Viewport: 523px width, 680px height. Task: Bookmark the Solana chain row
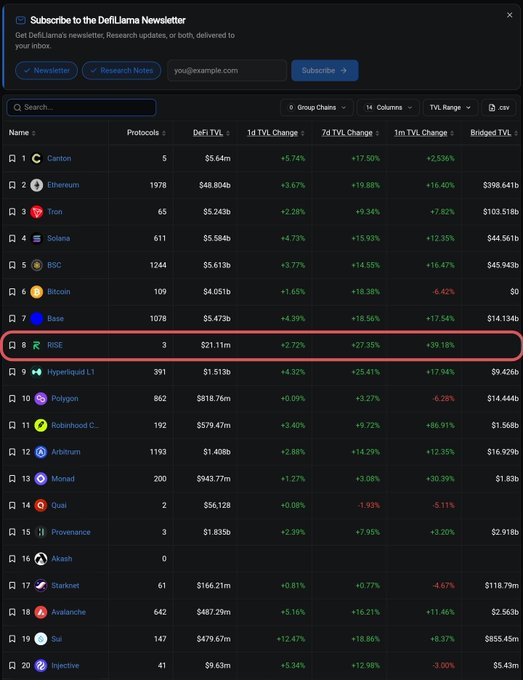click(x=12, y=239)
